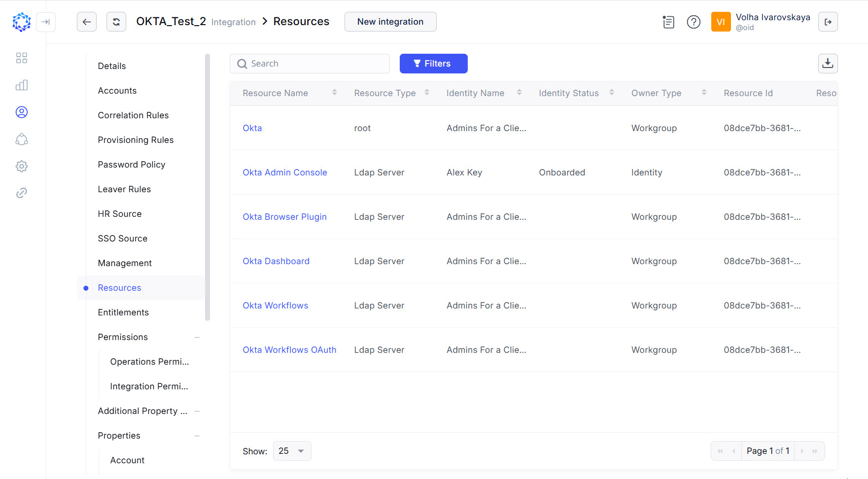
Task: Click the Filters button
Action: [x=433, y=64]
